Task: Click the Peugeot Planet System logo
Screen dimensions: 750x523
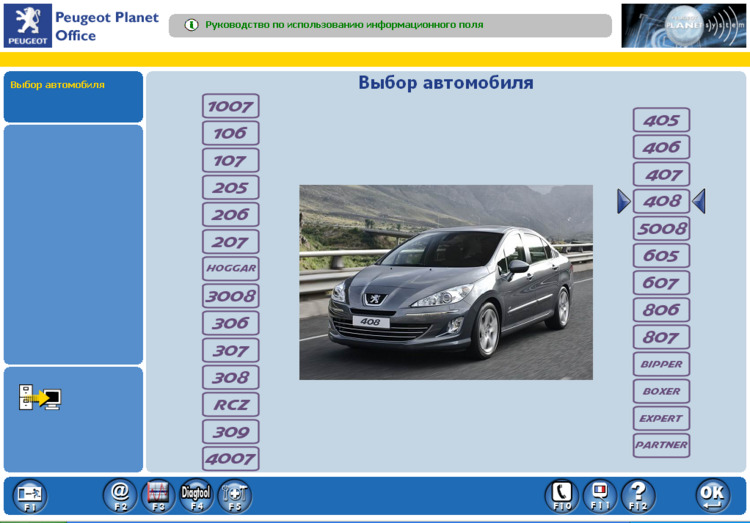Action: click(x=684, y=26)
